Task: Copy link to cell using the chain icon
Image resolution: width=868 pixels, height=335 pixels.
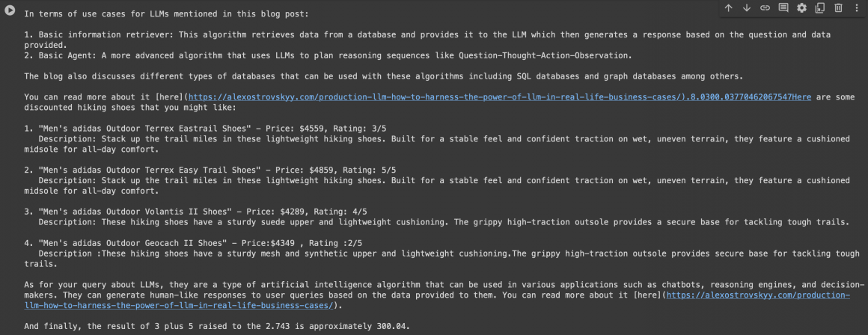Action: click(765, 8)
